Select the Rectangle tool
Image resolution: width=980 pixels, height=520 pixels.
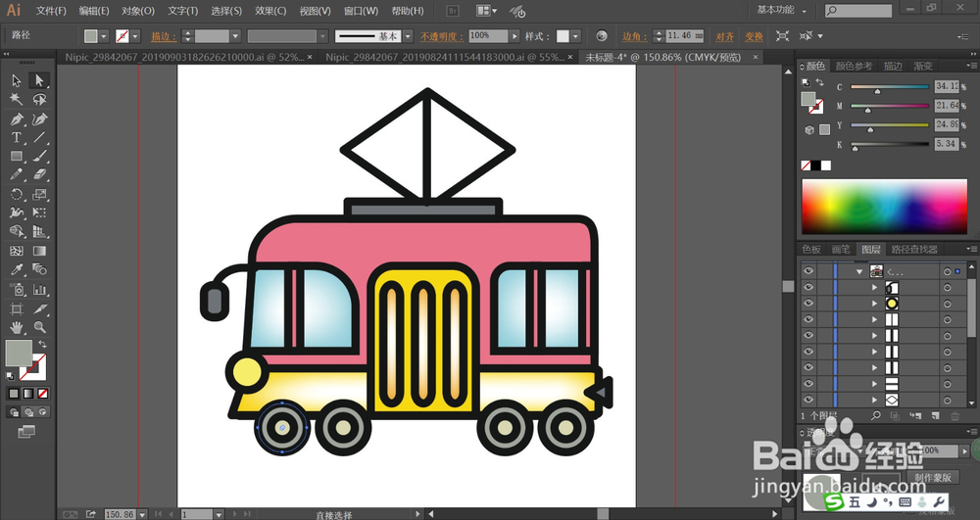pyautogui.click(x=17, y=156)
